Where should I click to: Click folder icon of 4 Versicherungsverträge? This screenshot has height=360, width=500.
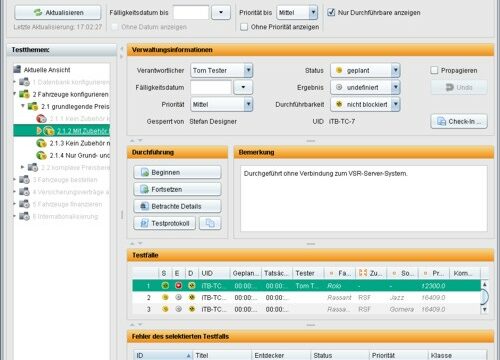click(x=24, y=192)
